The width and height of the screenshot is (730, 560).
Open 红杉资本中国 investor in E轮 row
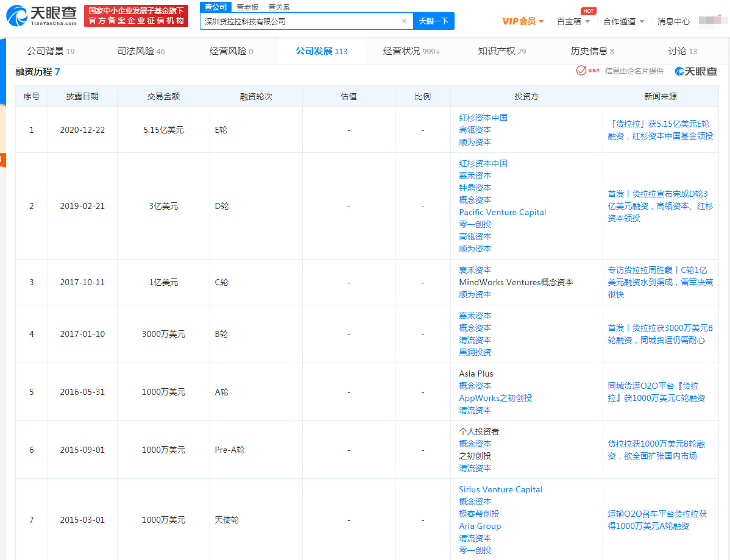pos(483,118)
